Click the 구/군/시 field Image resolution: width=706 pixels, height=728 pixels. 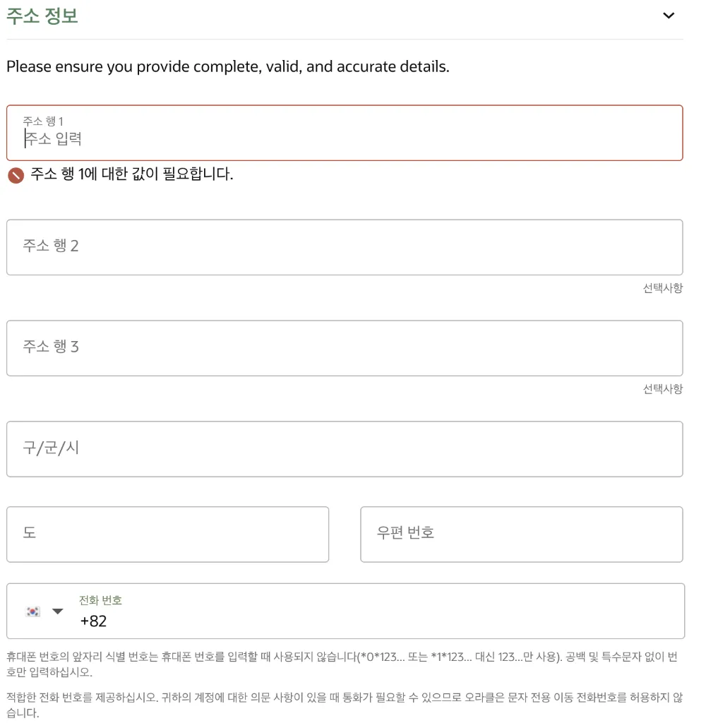[345, 449]
